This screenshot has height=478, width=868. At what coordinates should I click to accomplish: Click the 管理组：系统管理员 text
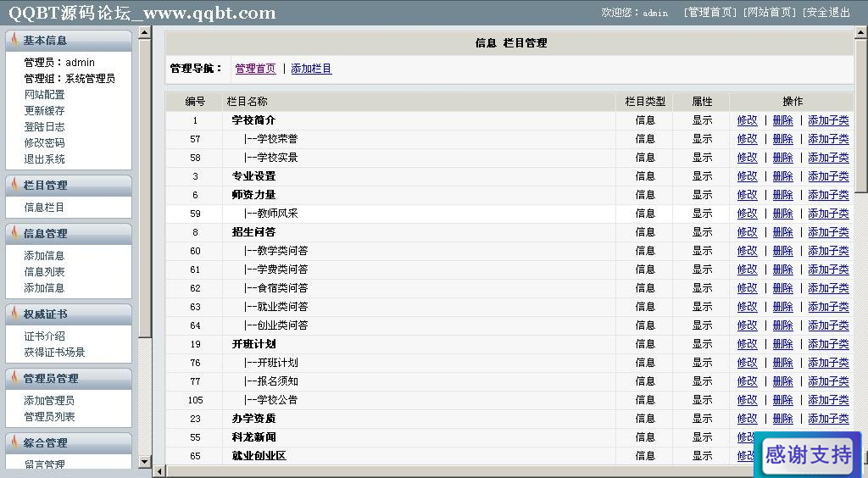point(70,79)
